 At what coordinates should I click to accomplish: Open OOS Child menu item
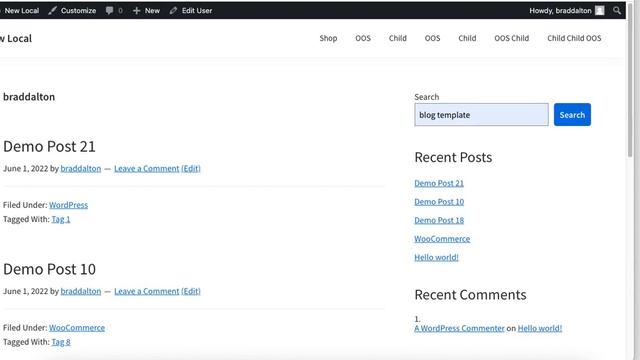(511, 38)
